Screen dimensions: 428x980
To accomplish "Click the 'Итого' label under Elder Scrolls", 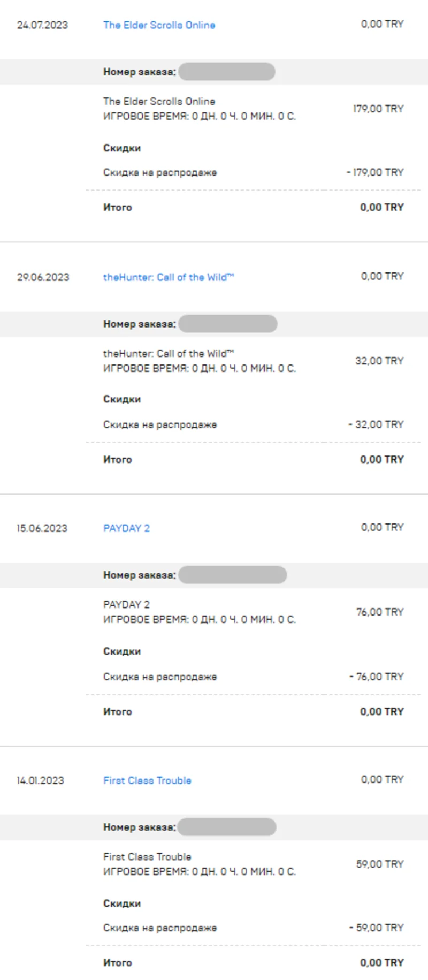I will [x=117, y=207].
